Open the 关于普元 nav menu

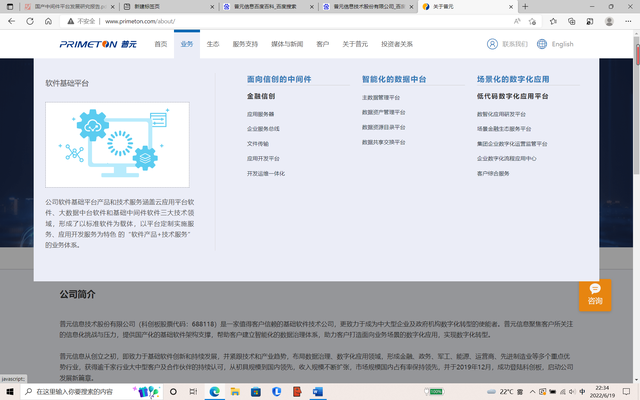point(355,44)
